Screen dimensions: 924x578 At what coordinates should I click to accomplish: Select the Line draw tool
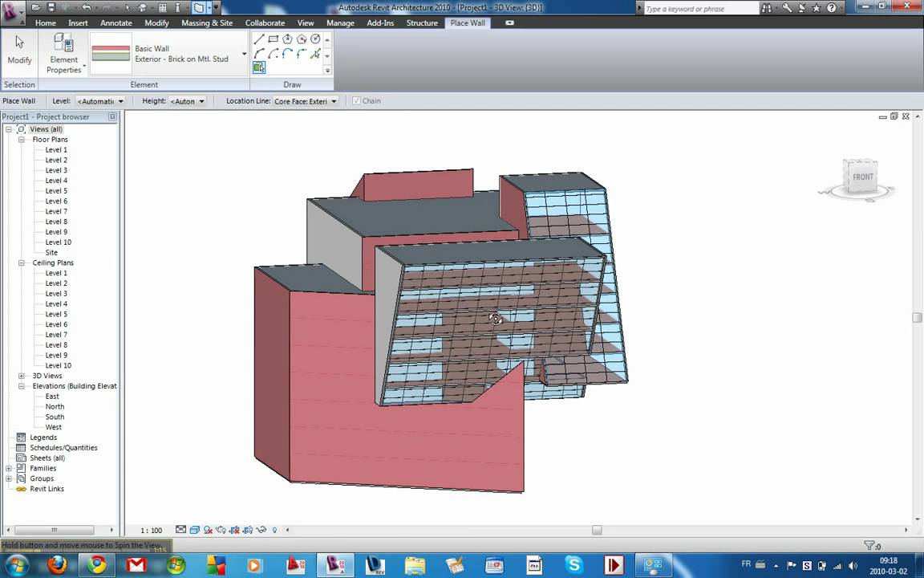click(x=259, y=39)
